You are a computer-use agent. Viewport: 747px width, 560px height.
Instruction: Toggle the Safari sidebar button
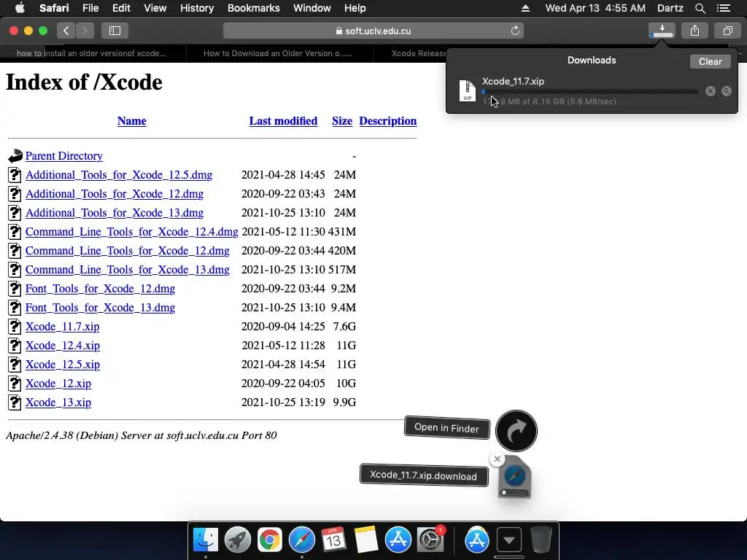point(115,31)
